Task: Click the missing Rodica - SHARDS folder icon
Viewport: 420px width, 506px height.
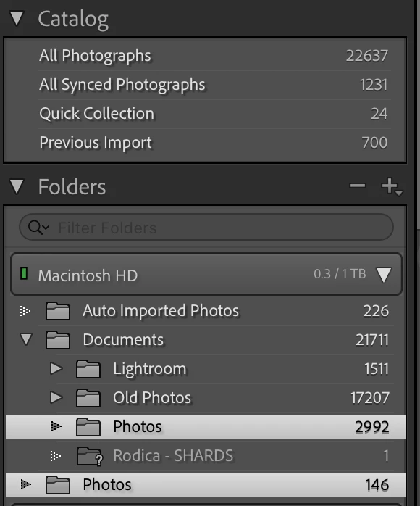Action: pyautogui.click(x=90, y=456)
